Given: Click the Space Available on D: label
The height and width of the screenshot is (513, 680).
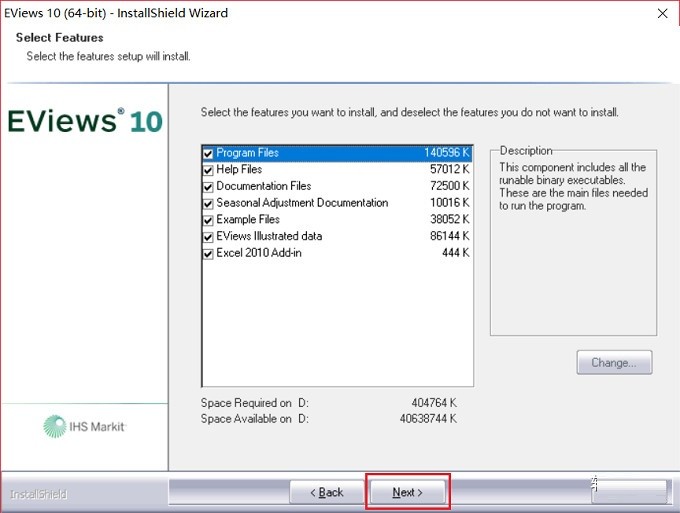Looking at the screenshot, I should coord(255,419).
